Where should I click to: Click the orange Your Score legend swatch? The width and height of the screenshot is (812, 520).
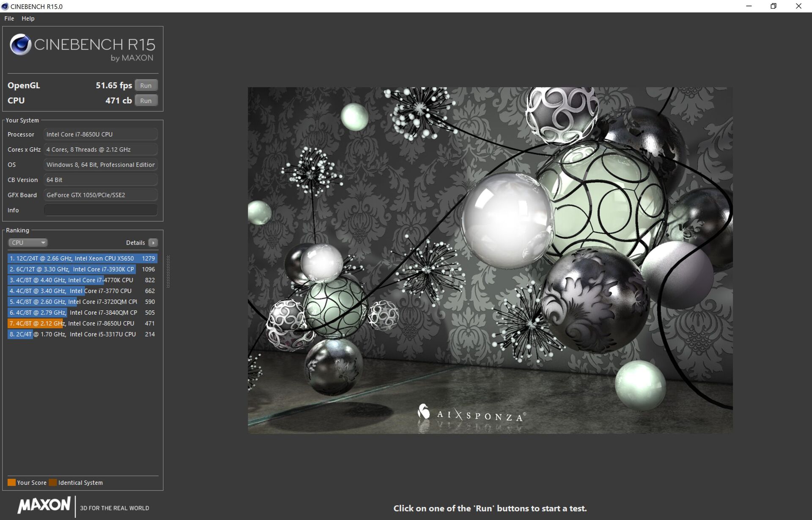pos(11,482)
